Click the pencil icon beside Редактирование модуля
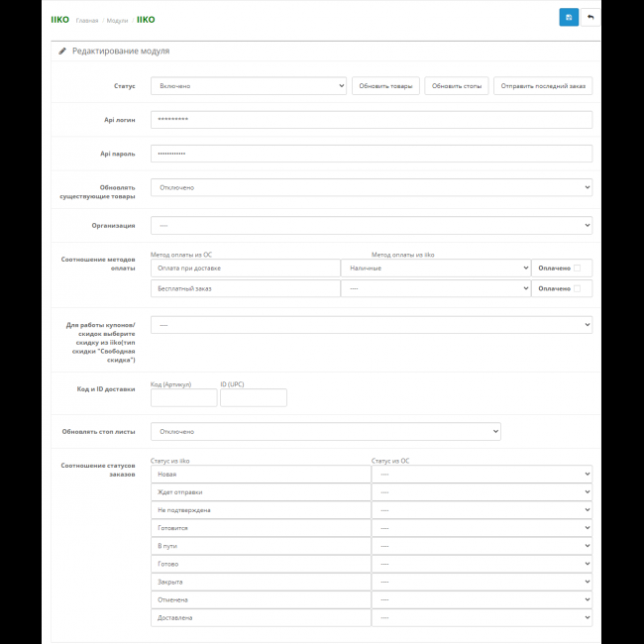 [62, 51]
